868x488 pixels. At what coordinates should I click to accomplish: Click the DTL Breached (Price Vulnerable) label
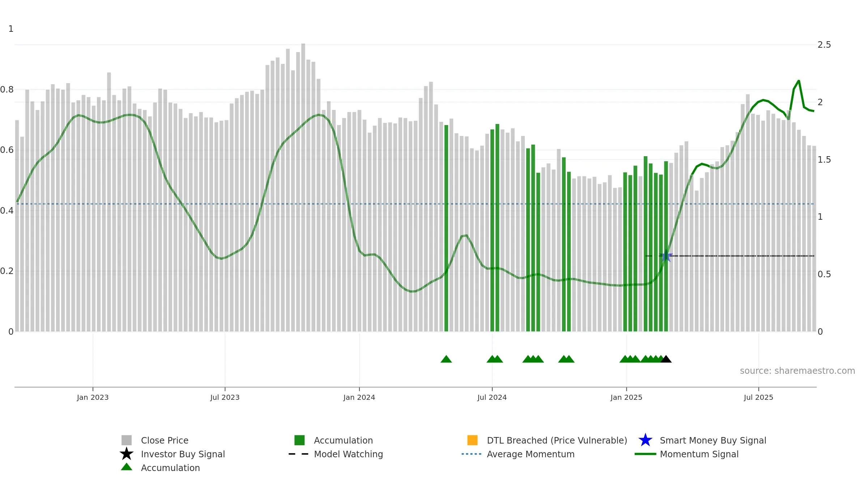[x=557, y=440]
